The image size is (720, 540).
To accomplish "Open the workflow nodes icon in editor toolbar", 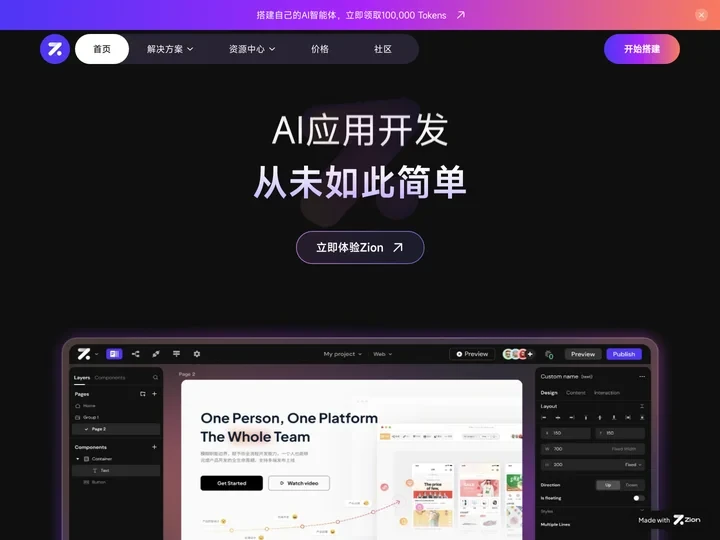I will pyautogui.click(x=135, y=354).
